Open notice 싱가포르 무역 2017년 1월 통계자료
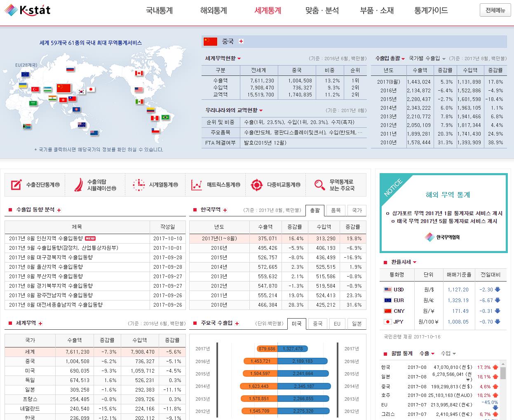Image resolution: width=514 pixels, height=420 pixels. [444, 214]
